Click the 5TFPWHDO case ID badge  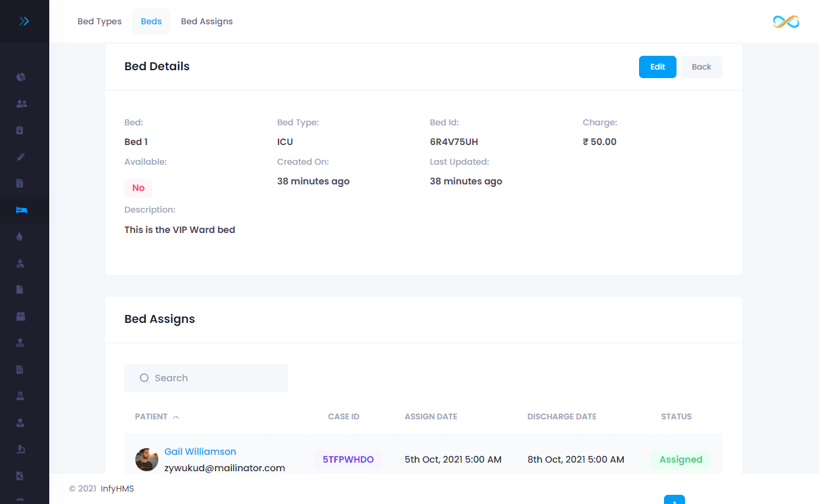(x=348, y=459)
